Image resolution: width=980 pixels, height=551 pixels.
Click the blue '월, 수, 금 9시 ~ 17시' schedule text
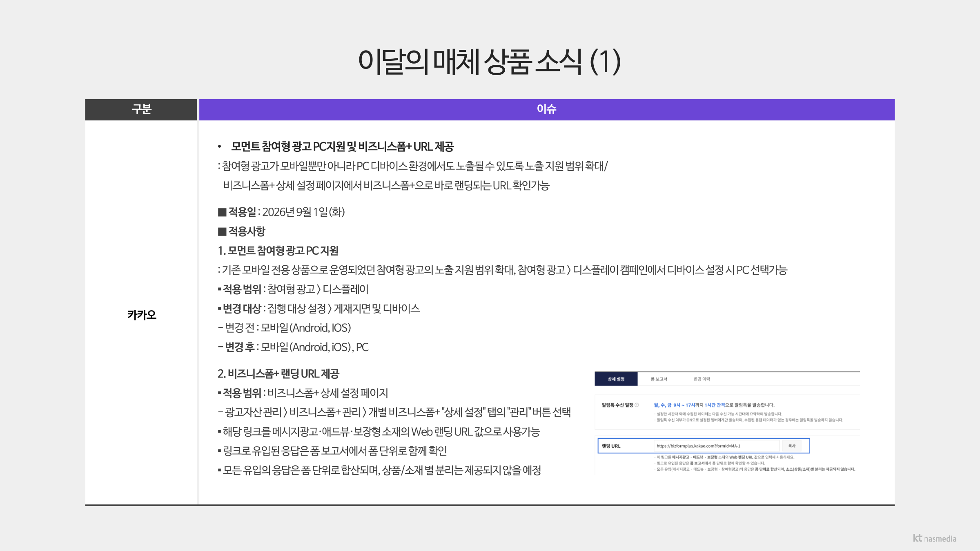(674, 405)
